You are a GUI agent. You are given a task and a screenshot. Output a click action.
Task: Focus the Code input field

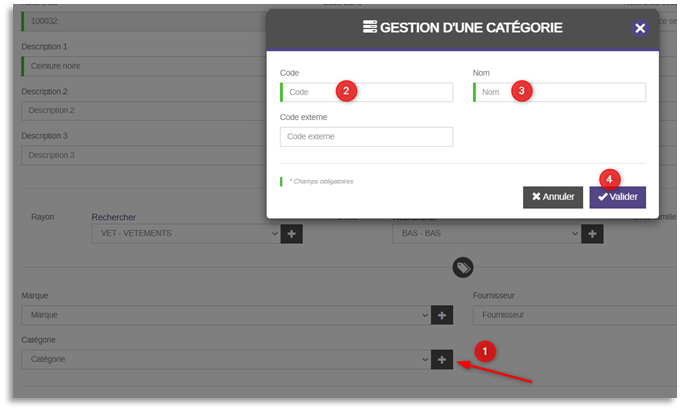pyautogui.click(x=366, y=92)
